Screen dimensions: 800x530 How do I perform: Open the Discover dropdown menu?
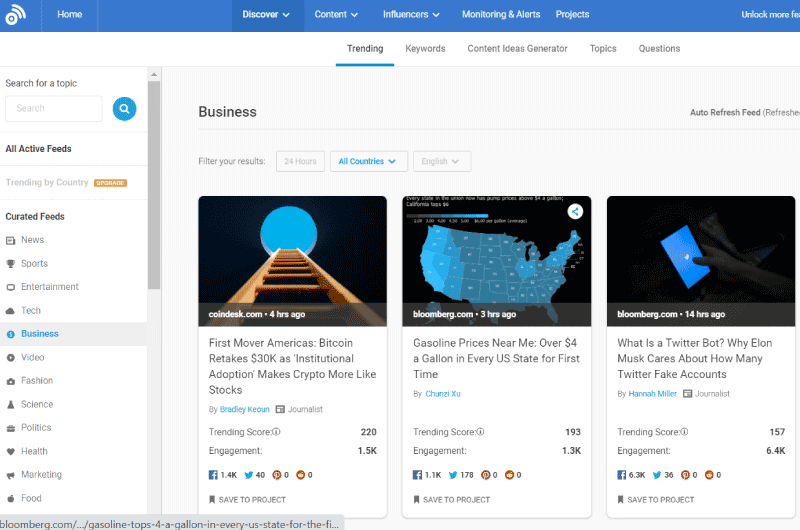click(266, 15)
